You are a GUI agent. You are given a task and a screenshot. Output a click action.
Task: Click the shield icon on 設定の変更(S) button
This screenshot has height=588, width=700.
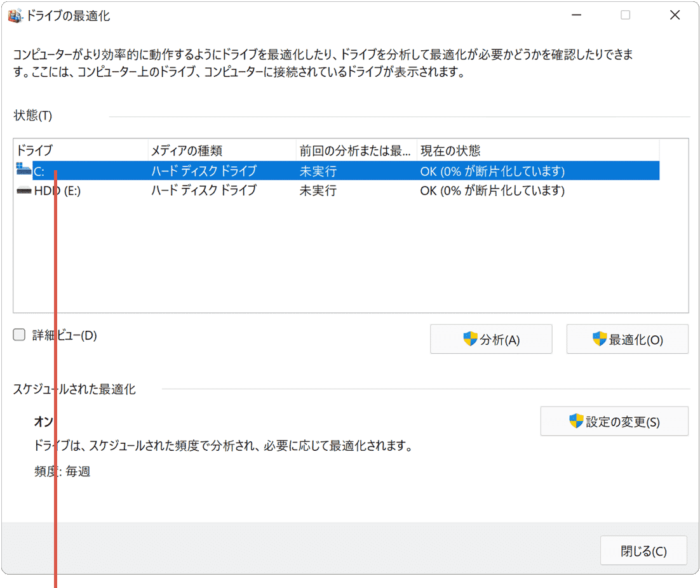(x=576, y=421)
